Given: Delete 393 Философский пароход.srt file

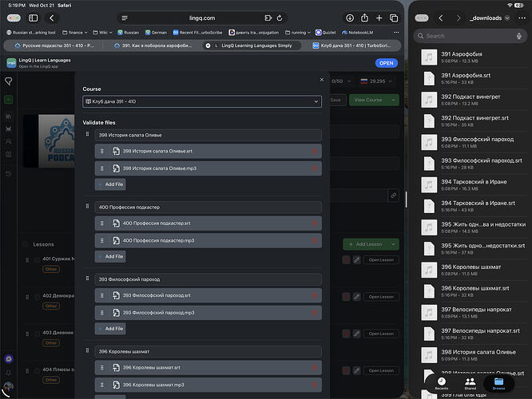Looking at the screenshot, I should (315, 295).
